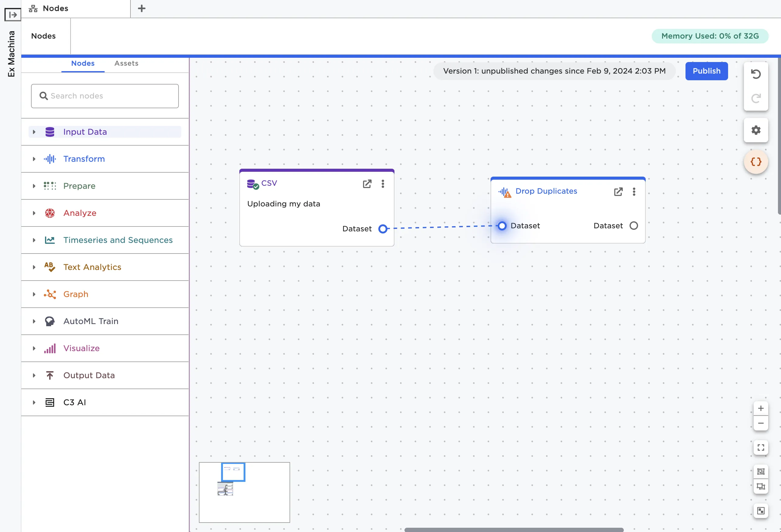Open the code braces button
This screenshot has height=532, width=781.
click(756, 162)
